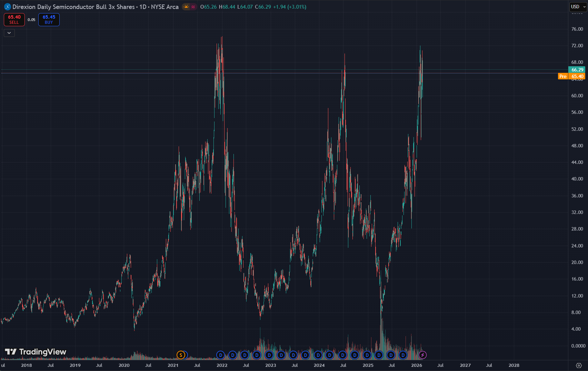Click the 65.45 BUY button

pos(49,20)
